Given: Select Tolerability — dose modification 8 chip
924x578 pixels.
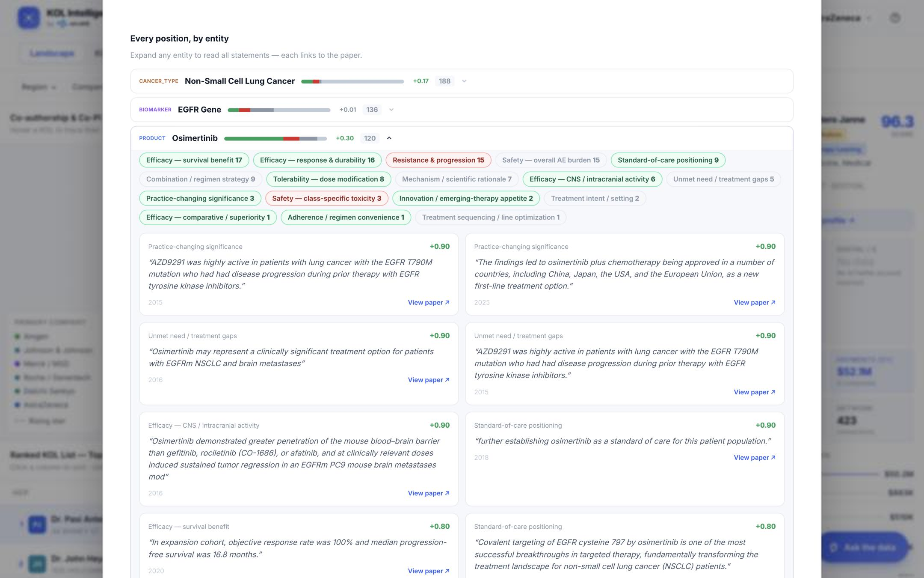Looking at the screenshot, I should [329, 179].
